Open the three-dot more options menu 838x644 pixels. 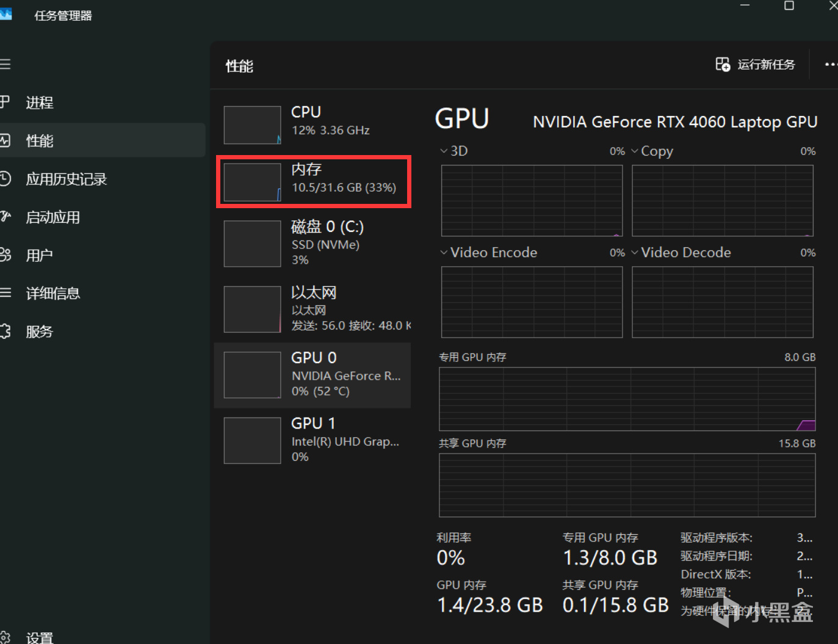(x=831, y=64)
